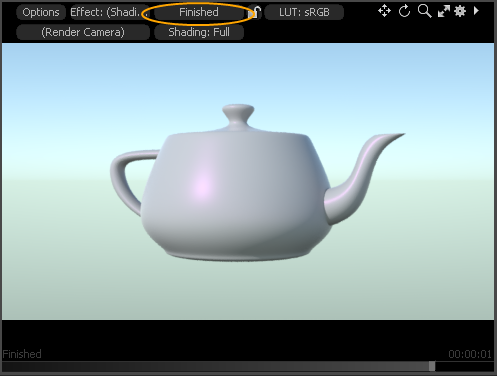The width and height of the screenshot is (497, 376).
Task: Select the magnifying glass zoom icon
Action: [x=424, y=11]
